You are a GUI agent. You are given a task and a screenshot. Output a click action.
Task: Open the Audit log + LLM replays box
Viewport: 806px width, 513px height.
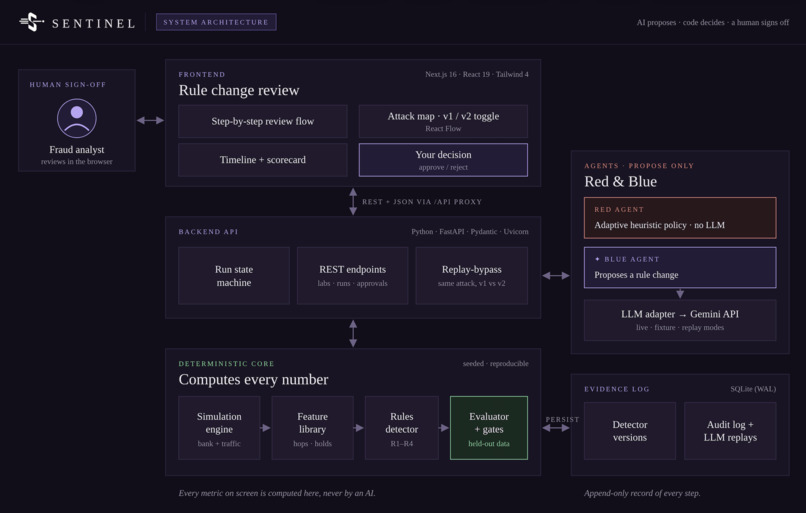point(730,431)
